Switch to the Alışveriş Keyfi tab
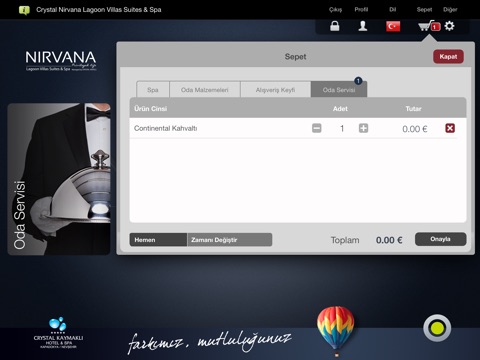Viewport: 480px width, 360px height. click(275, 90)
